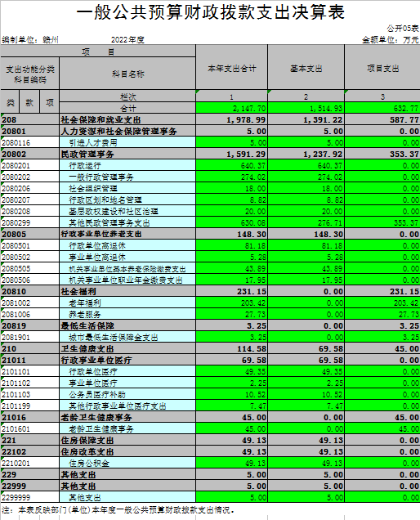Select the value 1,591.29 for 民政管理事务
420x520 pixels.
pyautogui.click(x=232, y=154)
